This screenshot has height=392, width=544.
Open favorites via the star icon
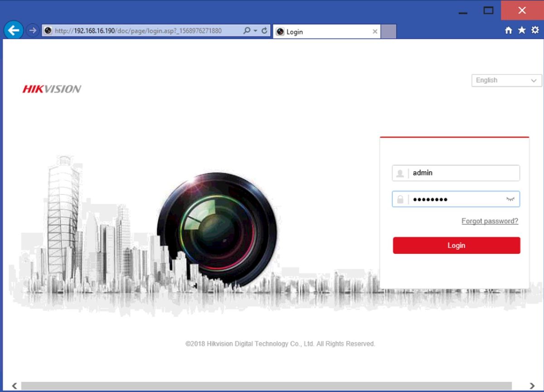522,30
